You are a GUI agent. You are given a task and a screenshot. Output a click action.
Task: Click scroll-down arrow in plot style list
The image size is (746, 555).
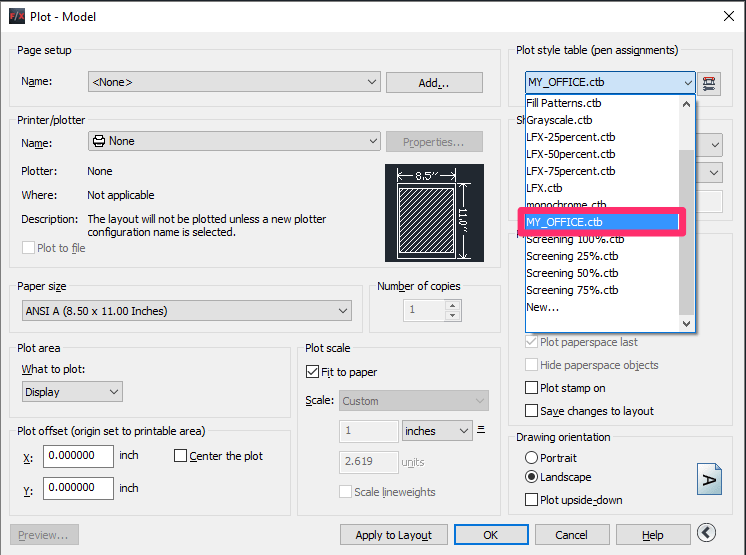tap(686, 323)
